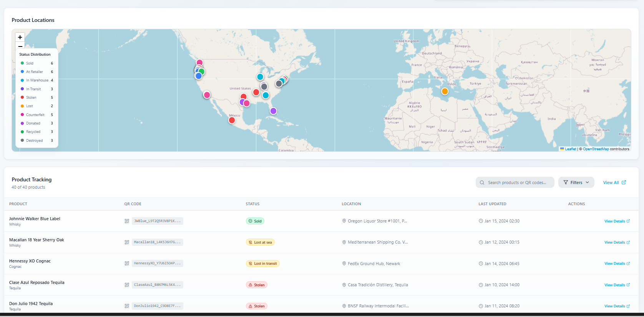Zoom out on the product map
The width and height of the screenshot is (644, 317).
coord(20,46)
